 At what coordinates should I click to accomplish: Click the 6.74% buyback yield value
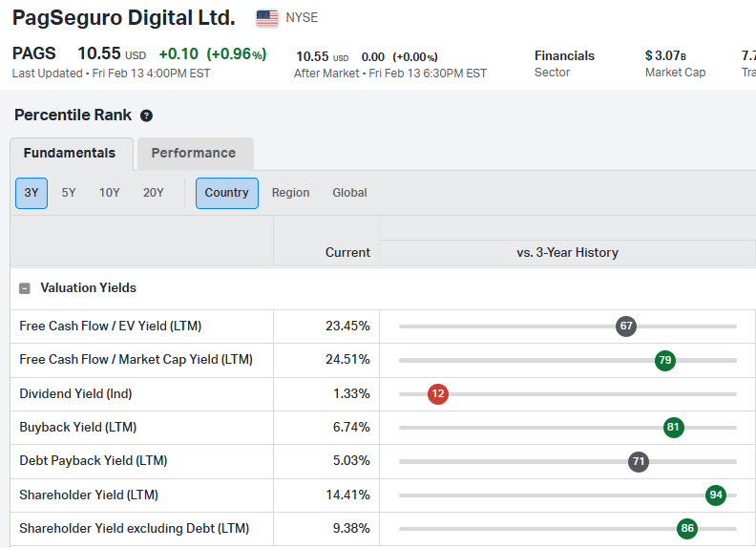click(x=351, y=428)
